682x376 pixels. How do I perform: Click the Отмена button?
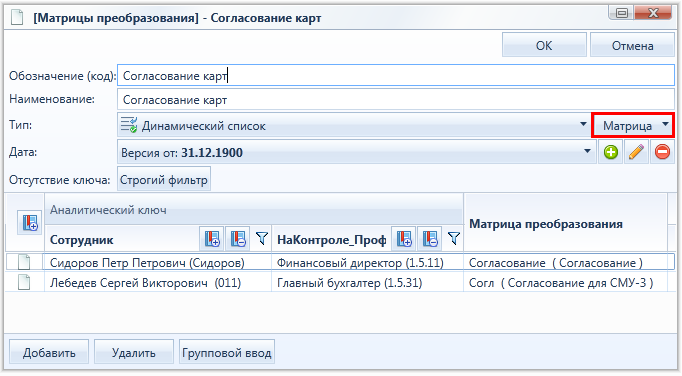[x=632, y=45]
